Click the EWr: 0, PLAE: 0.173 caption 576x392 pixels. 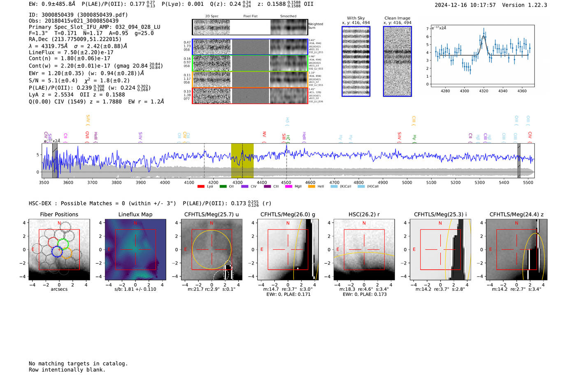tap(364, 295)
